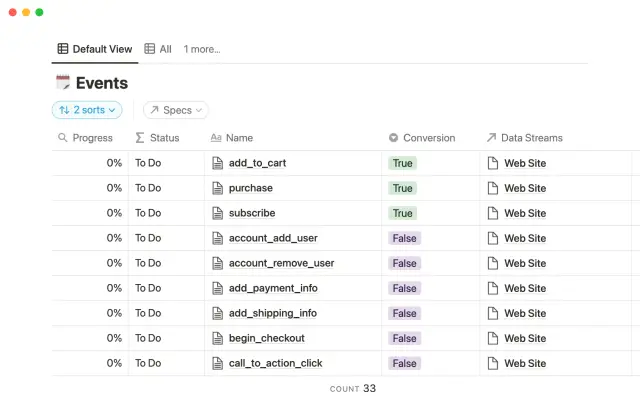Click Web Site file icon in call_to_action_click row
640x400 pixels.
(493, 363)
